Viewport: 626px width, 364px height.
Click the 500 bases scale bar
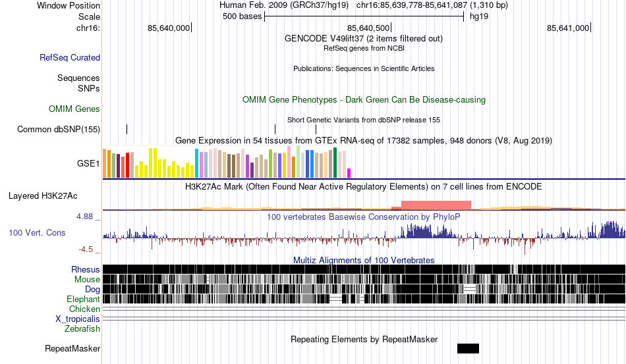click(x=364, y=16)
